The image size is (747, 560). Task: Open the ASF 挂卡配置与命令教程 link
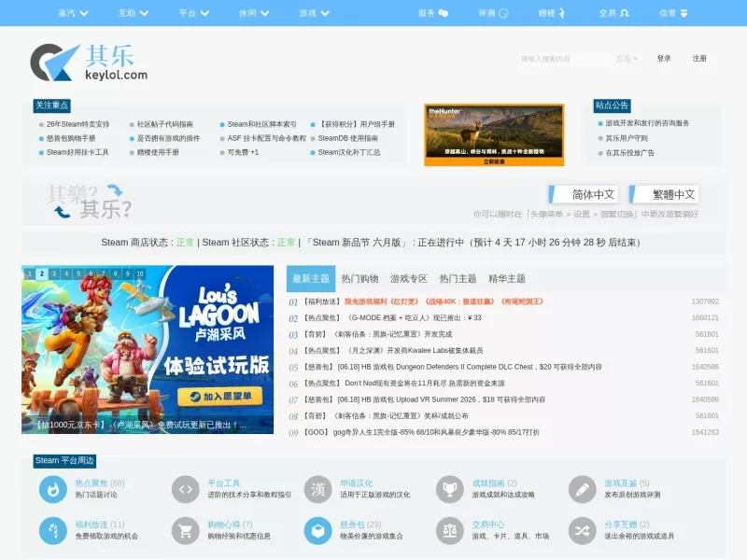266,138
